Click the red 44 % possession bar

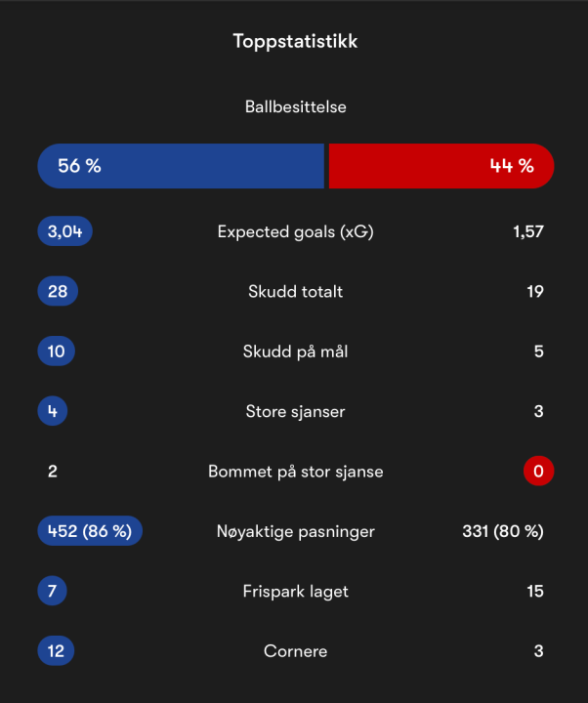(441, 166)
